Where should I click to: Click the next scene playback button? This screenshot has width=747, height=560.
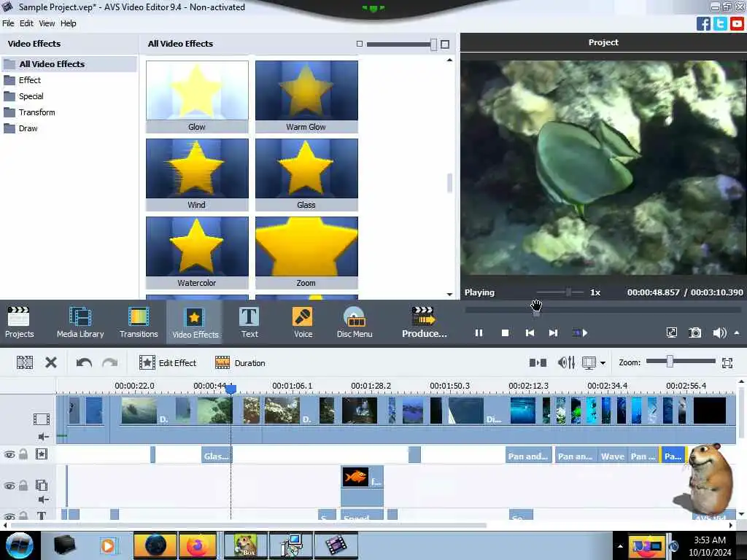[x=580, y=332]
